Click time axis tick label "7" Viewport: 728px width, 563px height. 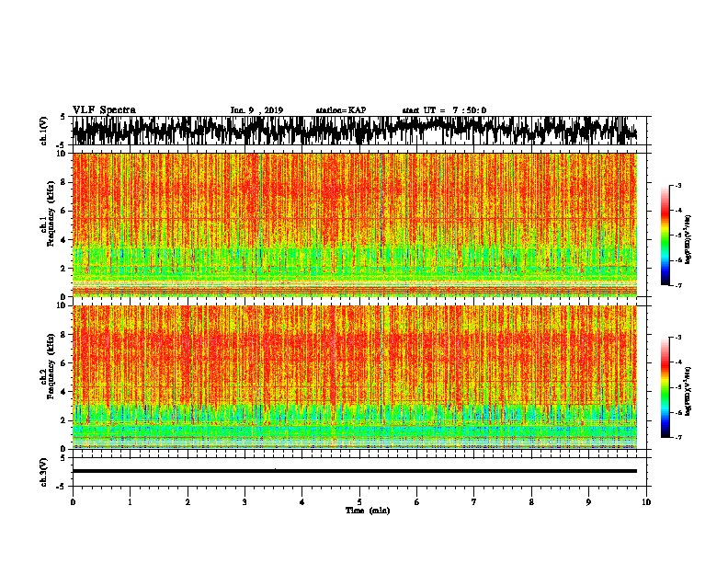(x=474, y=502)
